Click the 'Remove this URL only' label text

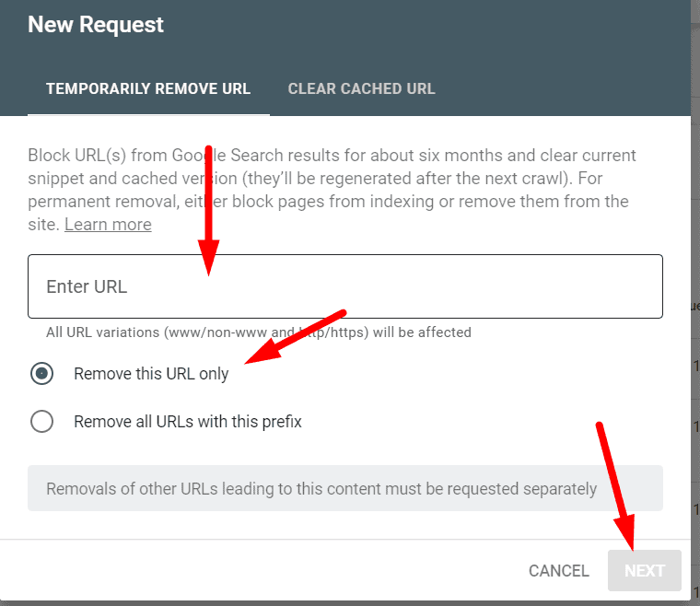(x=151, y=374)
